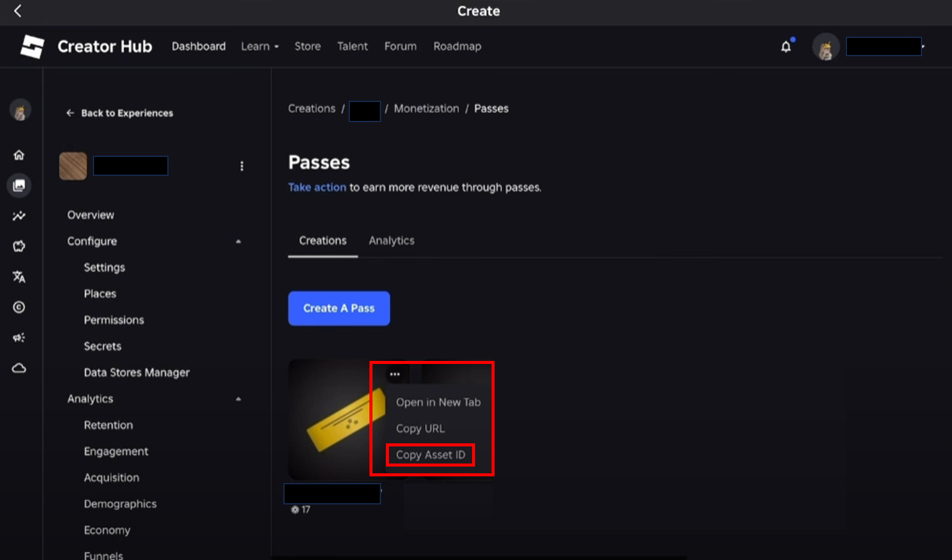Choose Open in New Tab
The image size is (952, 560).
[438, 402]
